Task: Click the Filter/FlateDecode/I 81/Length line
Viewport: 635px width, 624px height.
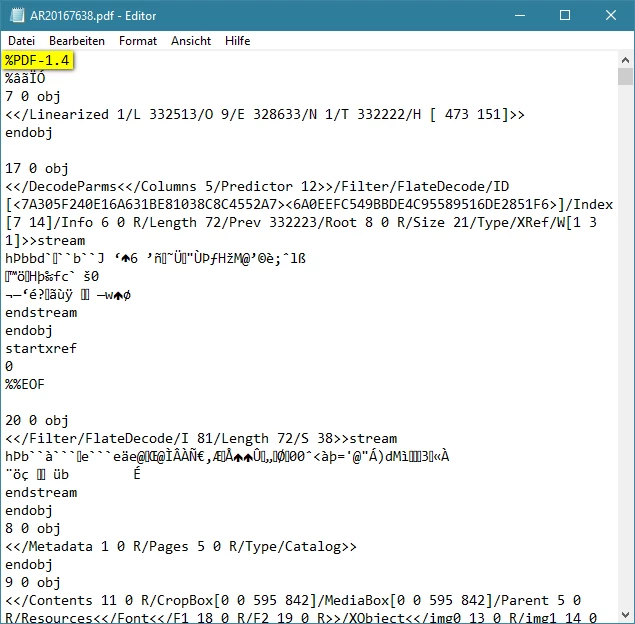Action: click(x=201, y=439)
